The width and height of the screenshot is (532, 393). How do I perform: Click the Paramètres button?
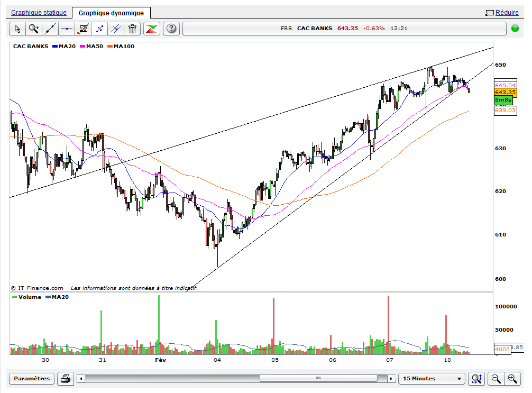(x=32, y=379)
